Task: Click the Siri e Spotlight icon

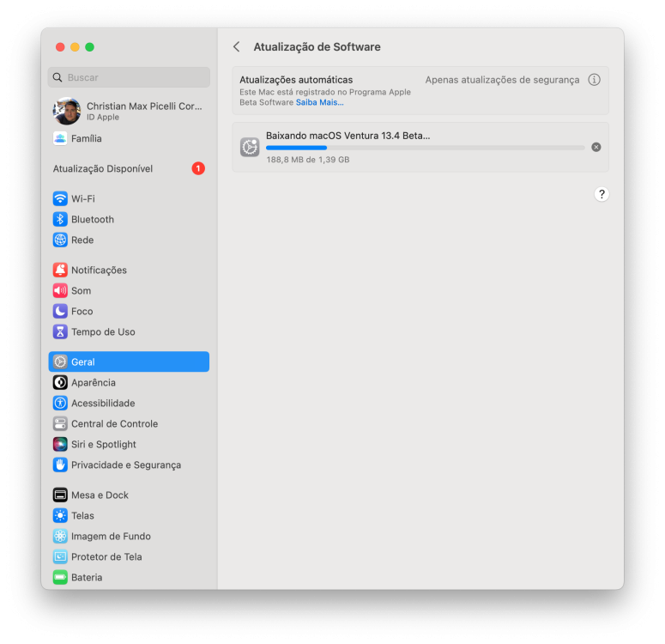Action: pyautogui.click(x=60, y=445)
